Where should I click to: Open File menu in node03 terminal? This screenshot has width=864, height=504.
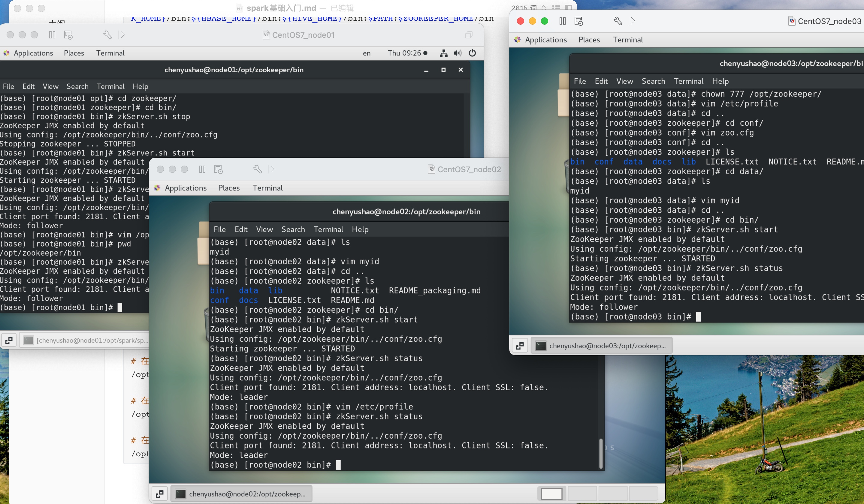(580, 81)
